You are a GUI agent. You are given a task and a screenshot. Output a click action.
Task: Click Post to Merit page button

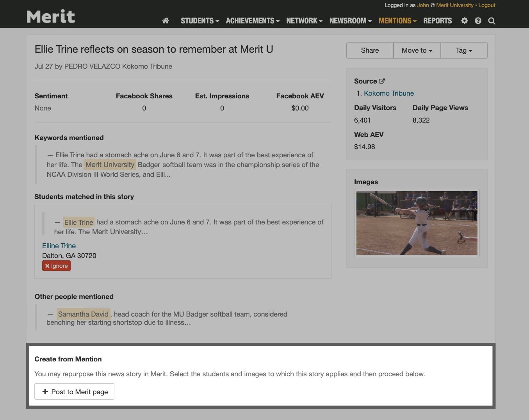pos(75,392)
